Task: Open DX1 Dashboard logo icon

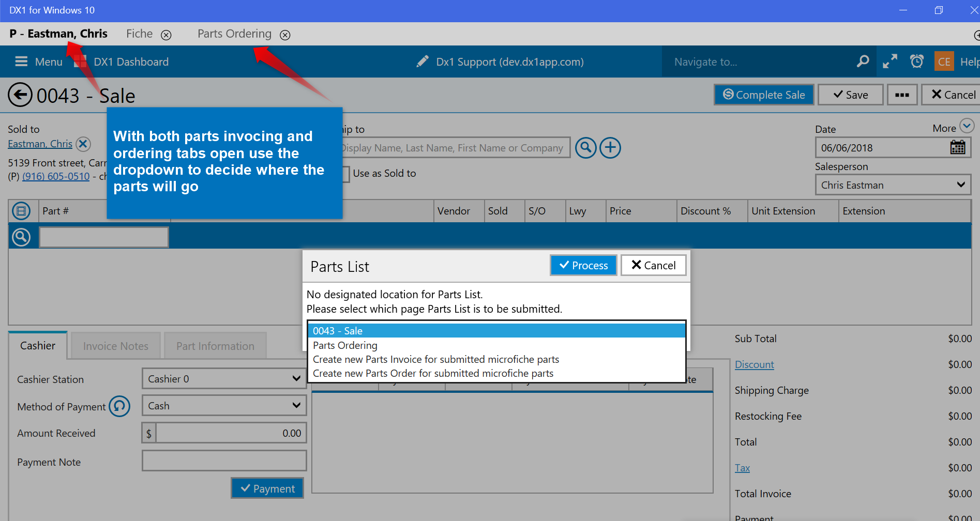Action: click(x=80, y=62)
